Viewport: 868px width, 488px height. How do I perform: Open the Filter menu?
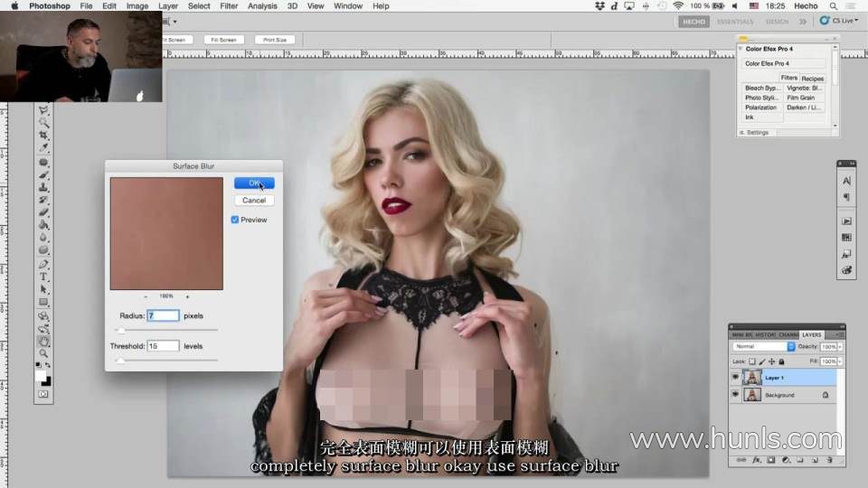point(229,6)
